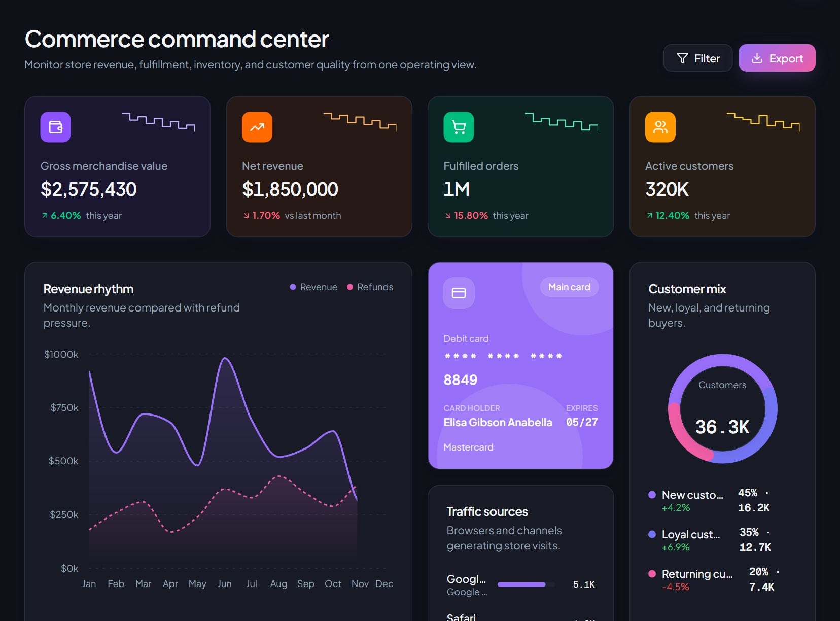Click the Net revenue sparkline
Image resolution: width=840 pixels, height=621 pixels.
(360, 122)
